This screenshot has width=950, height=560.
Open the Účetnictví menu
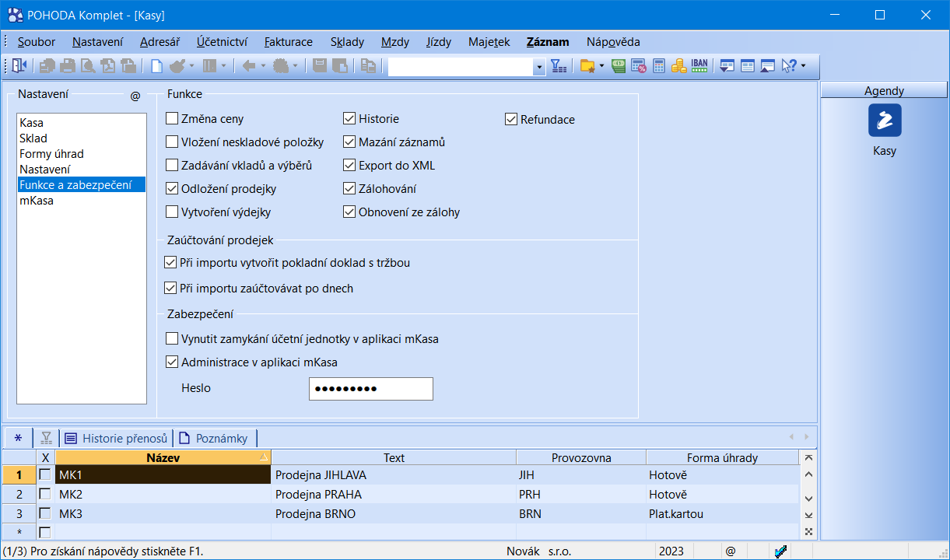tap(223, 42)
